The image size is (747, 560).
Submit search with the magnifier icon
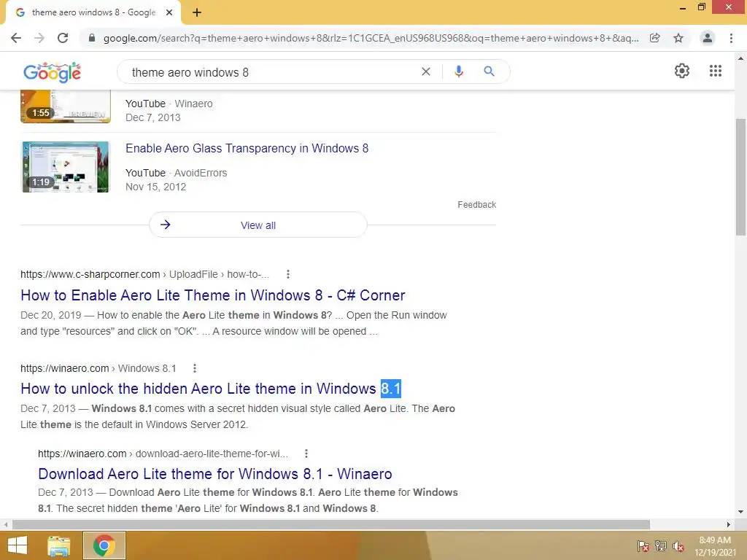[x=489, y=71]
